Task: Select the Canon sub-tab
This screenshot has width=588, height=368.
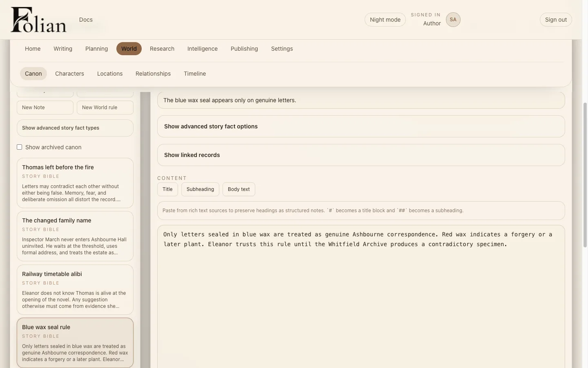Action: pos(33,74)
